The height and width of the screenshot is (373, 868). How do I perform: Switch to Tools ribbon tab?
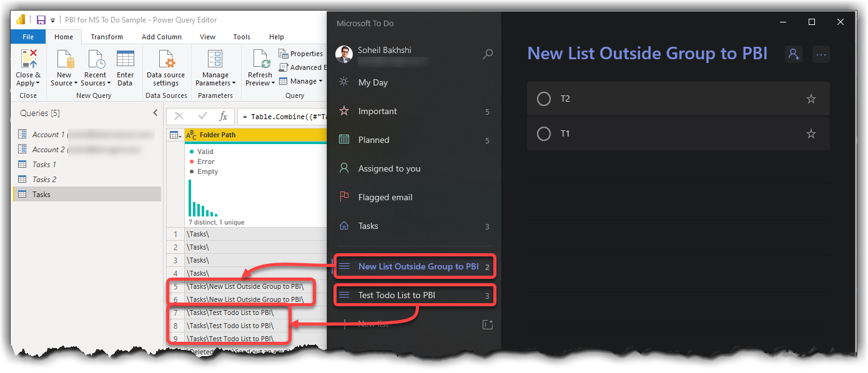[242, 37]
